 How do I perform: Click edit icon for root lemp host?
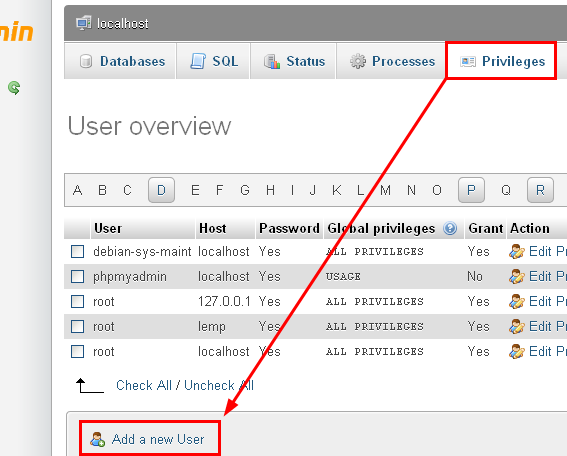click(516, 327)
